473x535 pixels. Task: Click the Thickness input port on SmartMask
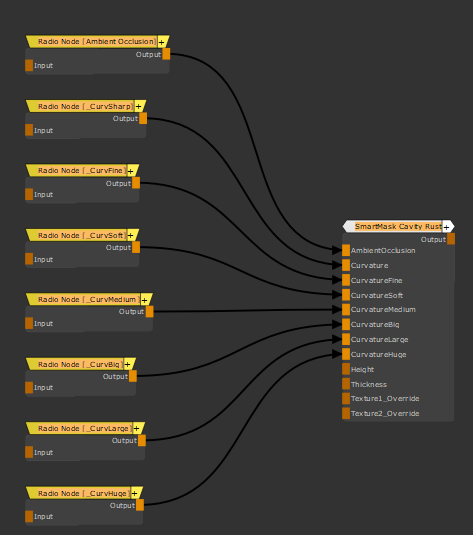click(346, 384)
